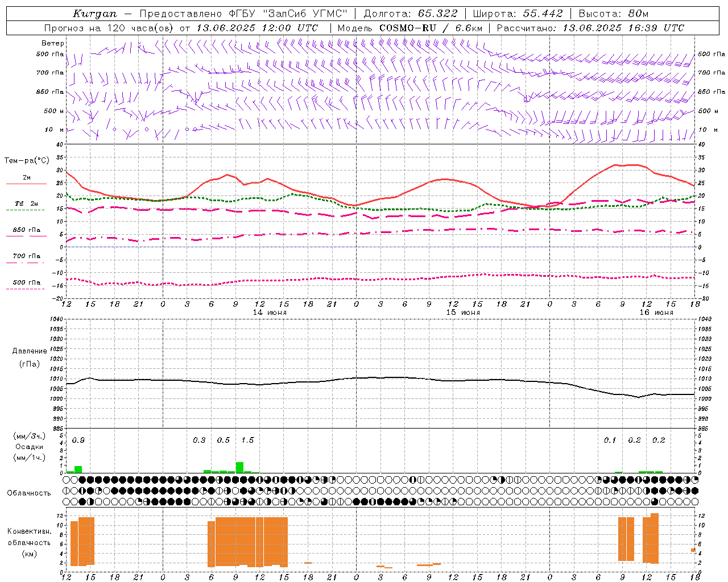
Task: Click the "16 июня" date label
Action: [x=656, y=313]
